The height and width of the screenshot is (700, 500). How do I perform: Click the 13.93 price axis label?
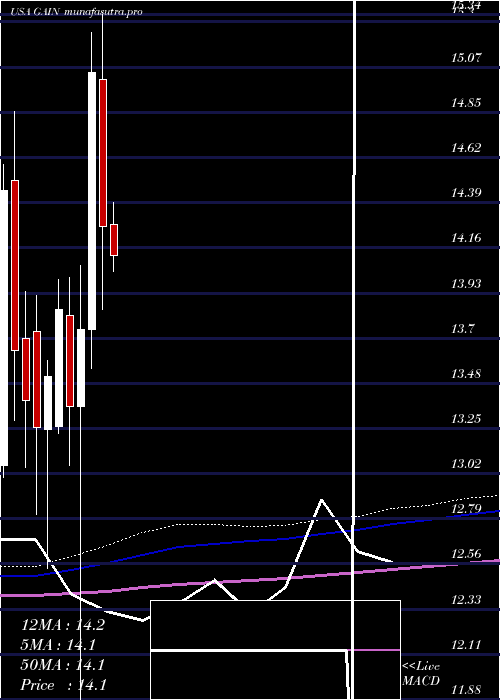(467, 283)
